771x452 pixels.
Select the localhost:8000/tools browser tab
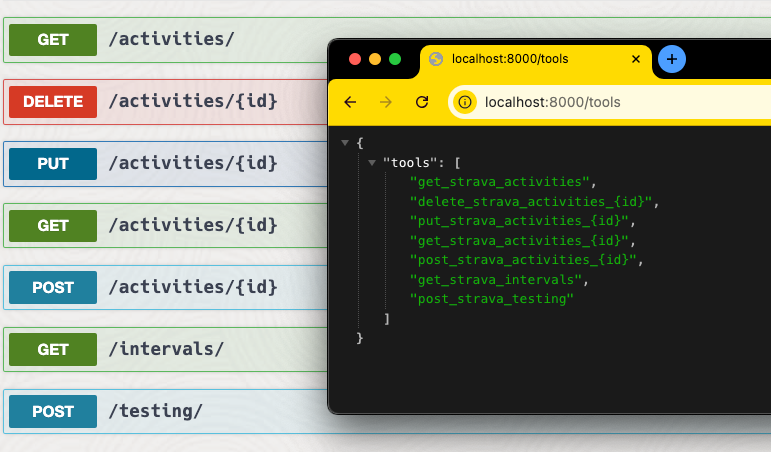pyautogui.click(x=536, y=60)
